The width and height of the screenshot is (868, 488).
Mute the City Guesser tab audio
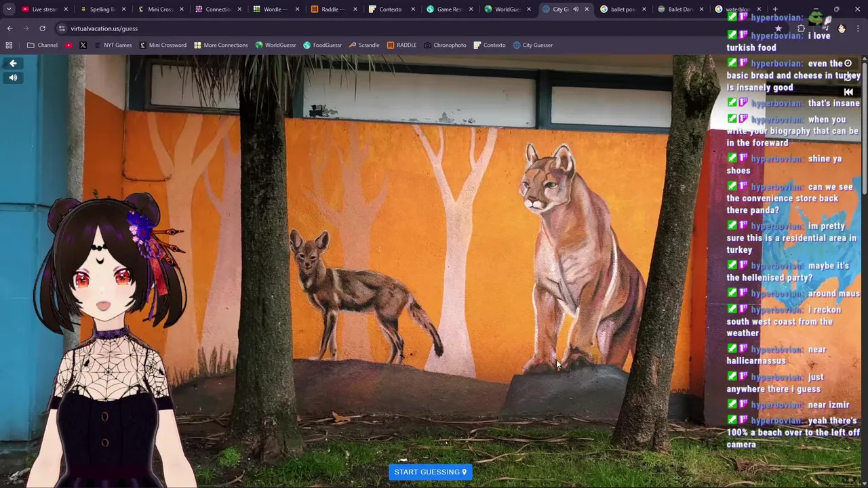coord(576,9)
